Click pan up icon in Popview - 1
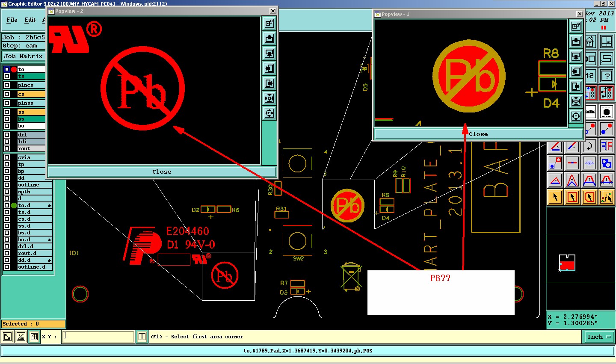 click(x=576, y=41)
